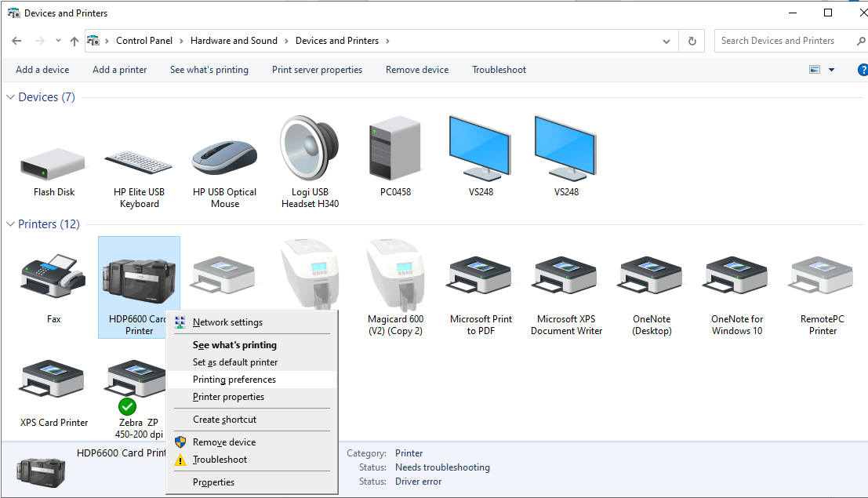
Task: Select the Magicard 600 (V2) (Copy 2) printer
Action: click(395, 275)
